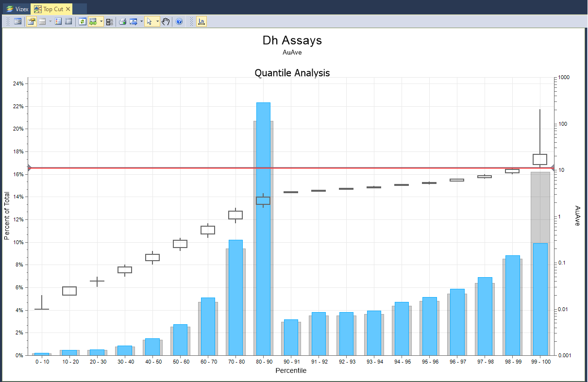588x382 pixels.
Task: Toggle the highlighted chart properties button
Action: tap(31, 22)
